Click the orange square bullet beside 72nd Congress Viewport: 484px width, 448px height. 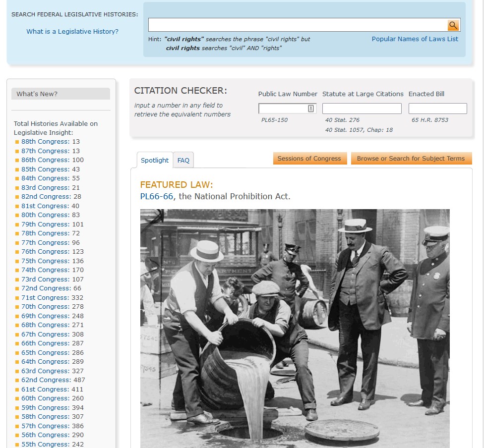tap(16, 288)
